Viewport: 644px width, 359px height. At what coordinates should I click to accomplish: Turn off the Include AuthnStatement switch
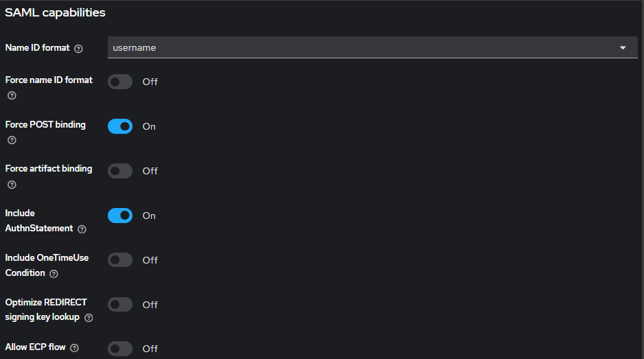click(x=120, y=216)
